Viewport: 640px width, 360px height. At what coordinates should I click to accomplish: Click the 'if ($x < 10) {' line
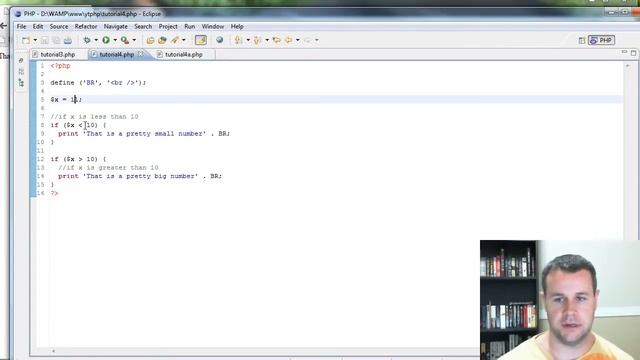[x=78, y=125]
